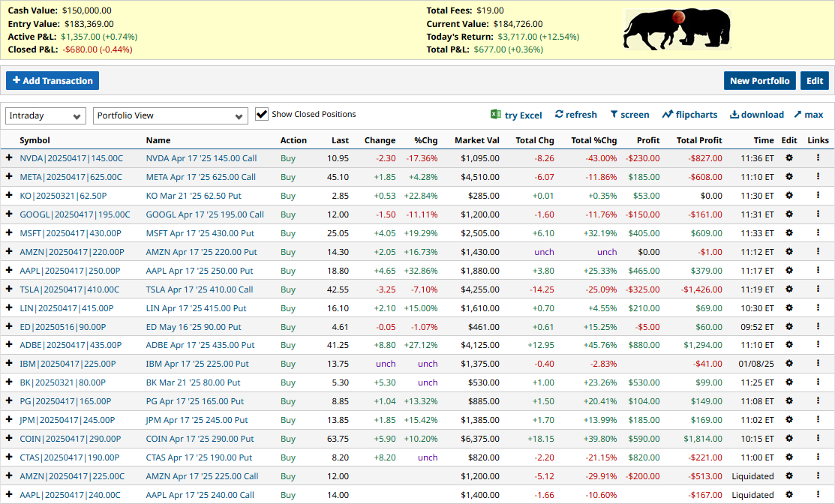Screen dimensions: 835x504
Task: Open GOOGL|20250417|195.00C symbol link
Action: pyautogui.click(x=75, y=214)
